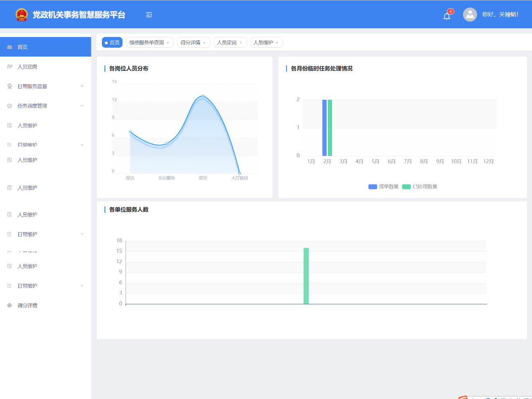Switch to the 维修服务单查询 tab
Screen dimensions: 532x399
[x=146, y=42]
